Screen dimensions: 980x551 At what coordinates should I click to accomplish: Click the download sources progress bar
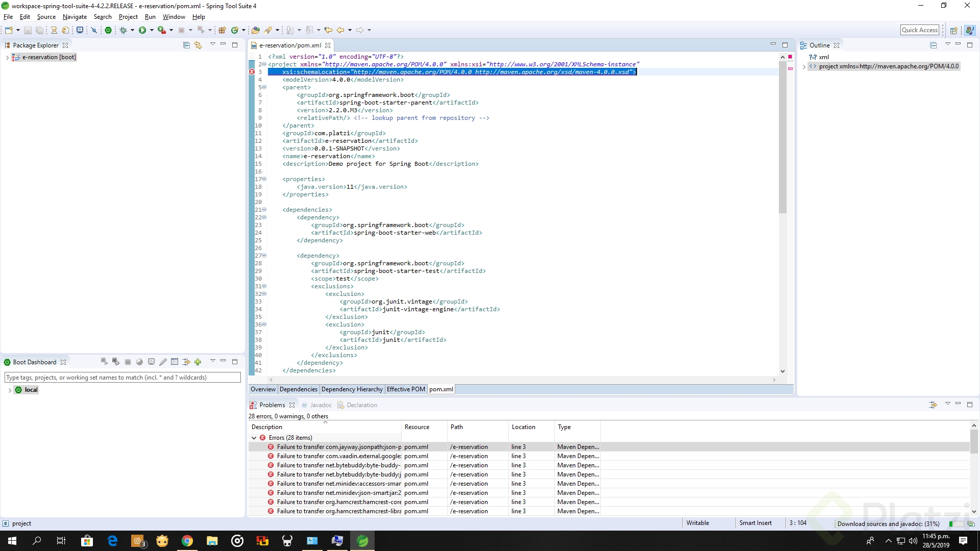[956, 524]
